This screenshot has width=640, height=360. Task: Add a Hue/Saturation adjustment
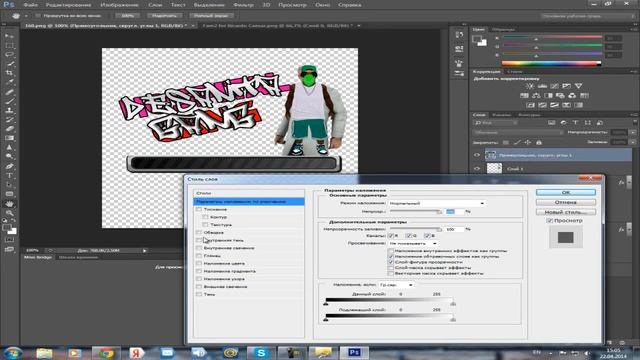524,96
